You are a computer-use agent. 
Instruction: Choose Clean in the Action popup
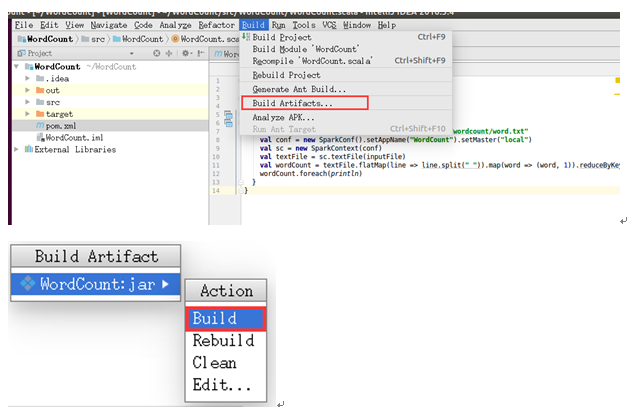(226, 363)
